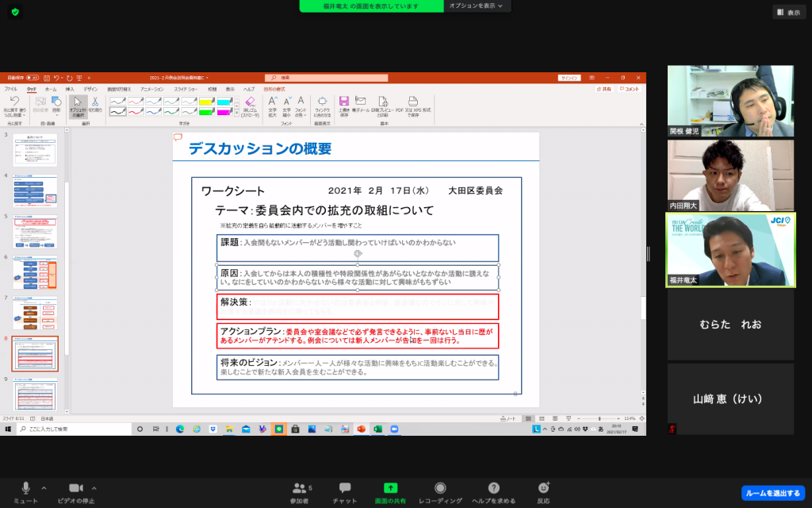Start recording with the recording icon

[440, 488]
